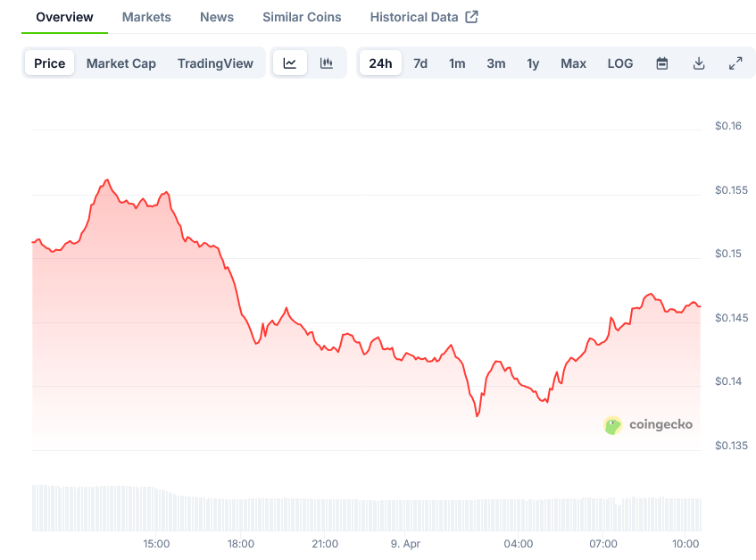Open Historical Data external link
Viewport: 756px width, 560px height.
pos(424,17)
